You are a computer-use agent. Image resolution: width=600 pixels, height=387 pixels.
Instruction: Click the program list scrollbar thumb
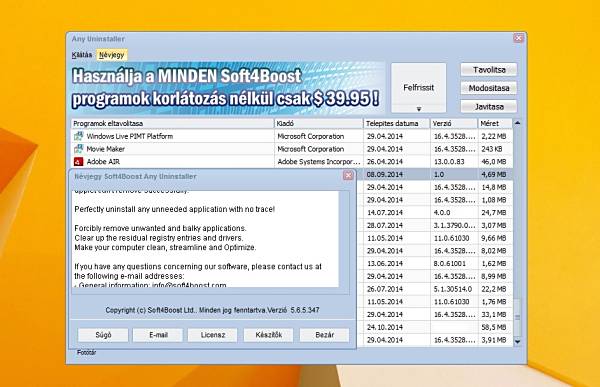(x=517, y=317)
